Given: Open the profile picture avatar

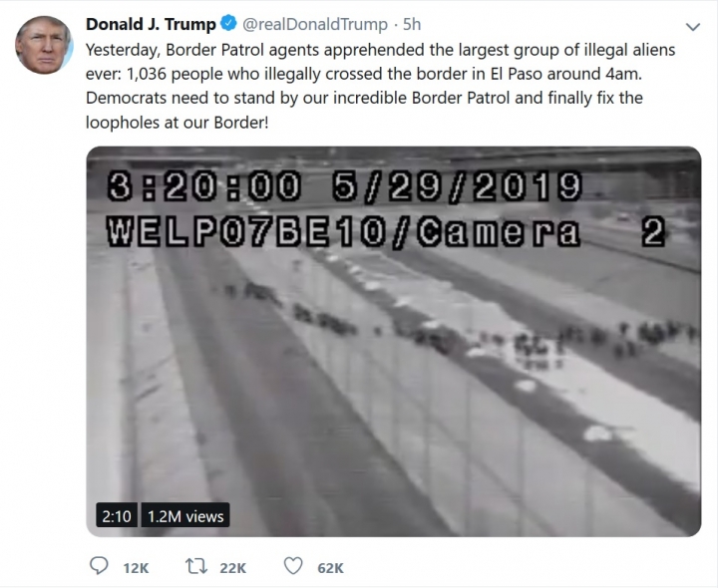Looking at the screenshot, I should point(44,45).
